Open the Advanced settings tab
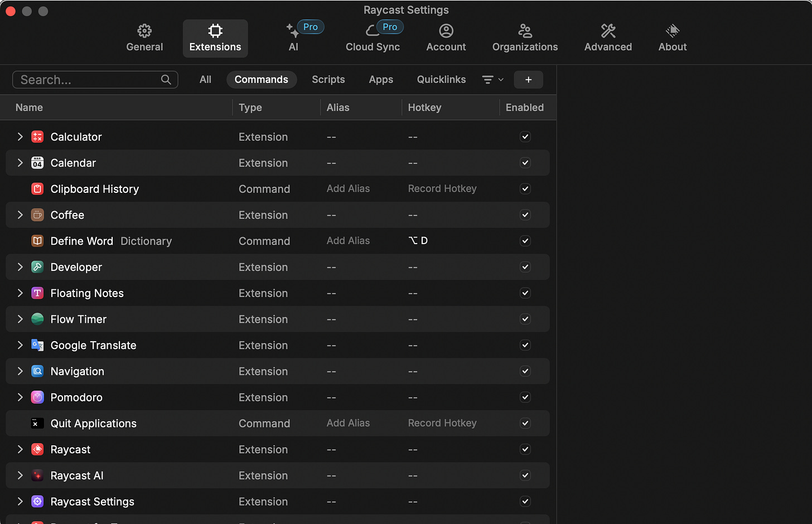The width and height of the screenshot is (812, 524). [x=608, y=38]
